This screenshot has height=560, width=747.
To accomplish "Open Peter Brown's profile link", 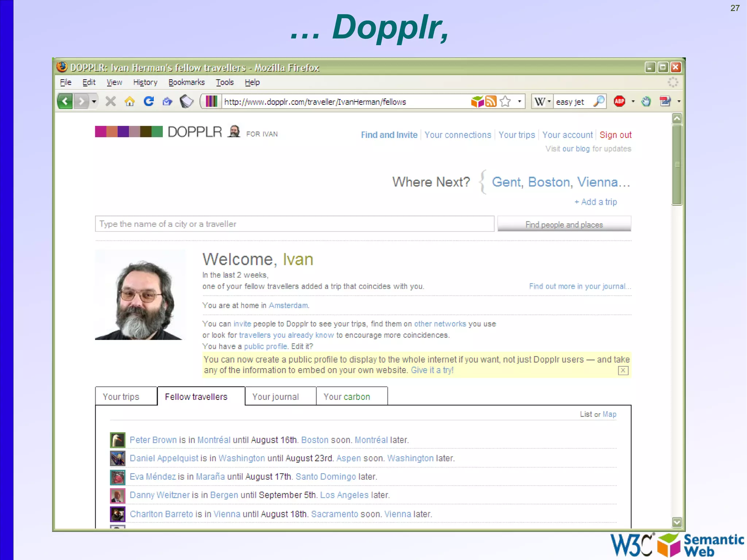I will pos(153,440).
